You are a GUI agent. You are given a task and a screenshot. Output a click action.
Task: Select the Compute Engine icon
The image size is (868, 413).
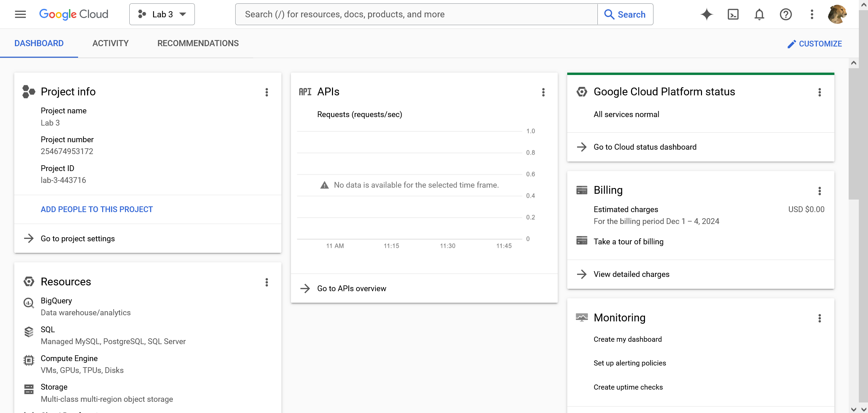(x=29, y=360)
